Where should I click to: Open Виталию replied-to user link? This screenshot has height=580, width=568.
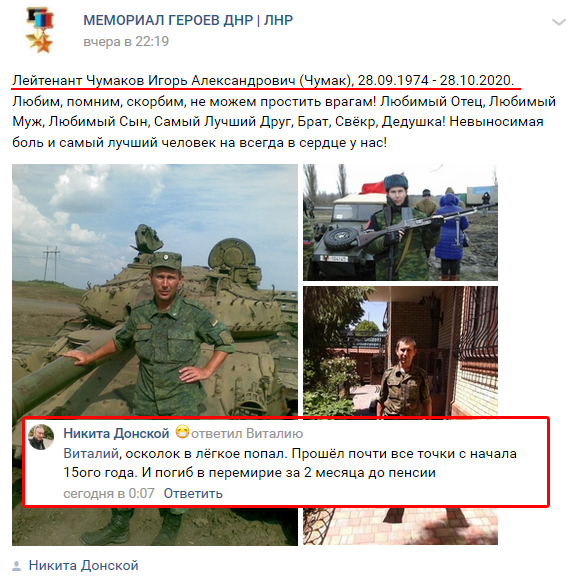(x=274, y=433)
